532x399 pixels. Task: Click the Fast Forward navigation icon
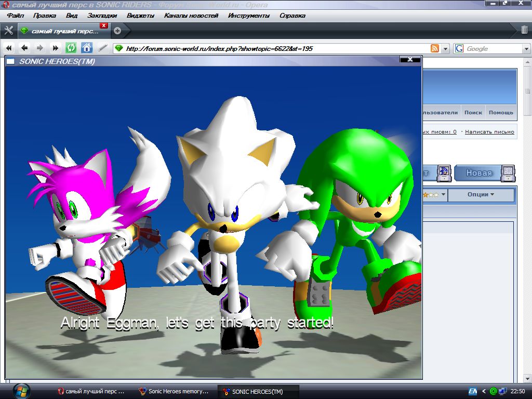click(55, 48)
